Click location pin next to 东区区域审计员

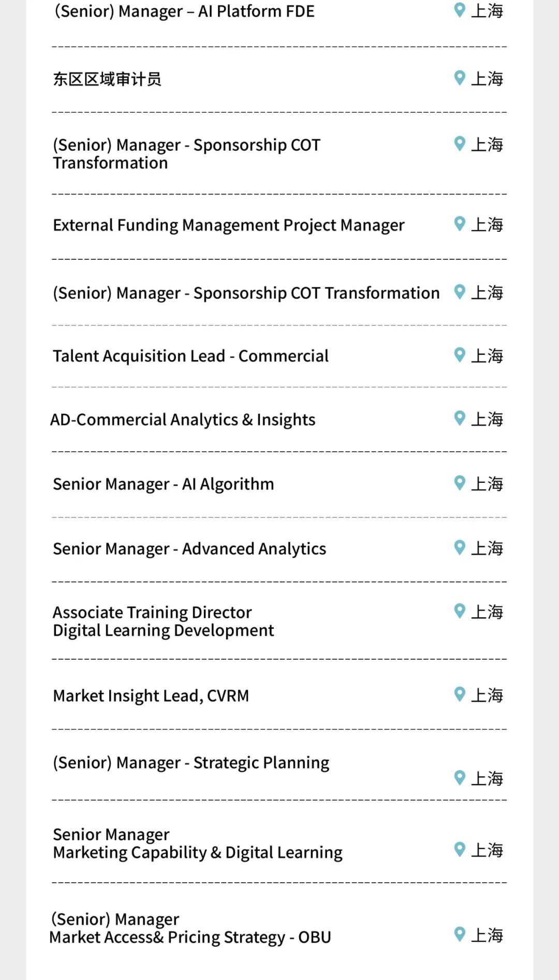(459, 78)
